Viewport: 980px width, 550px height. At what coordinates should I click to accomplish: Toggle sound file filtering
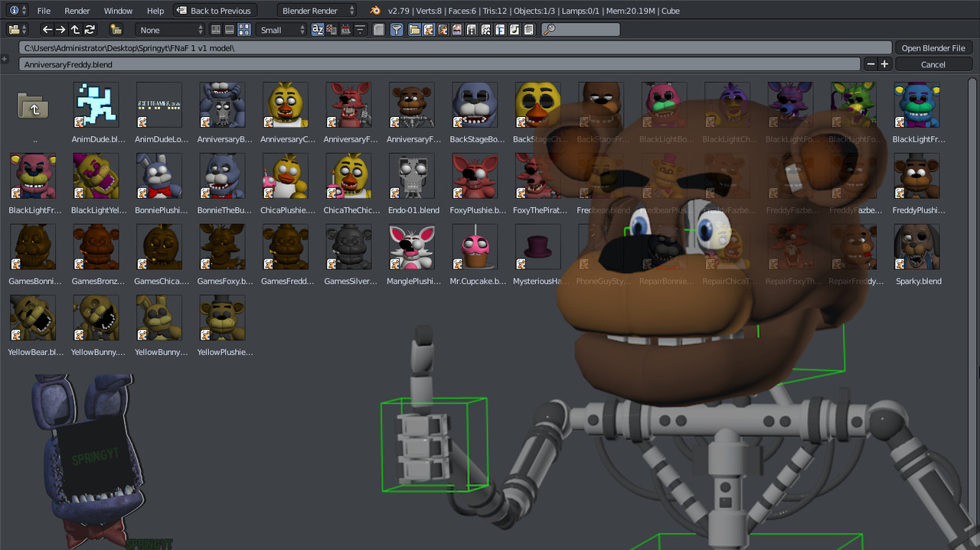513,30
